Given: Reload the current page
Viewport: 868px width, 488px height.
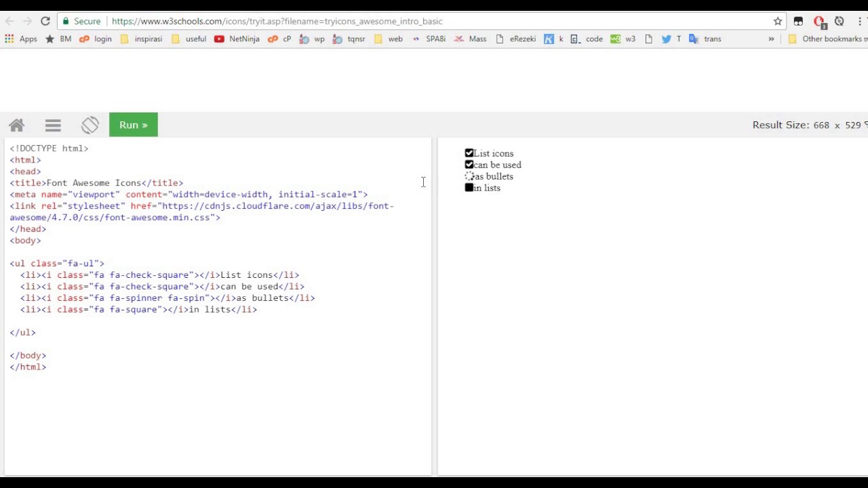Looking at the screenshot, I should (x=45, y=22).
